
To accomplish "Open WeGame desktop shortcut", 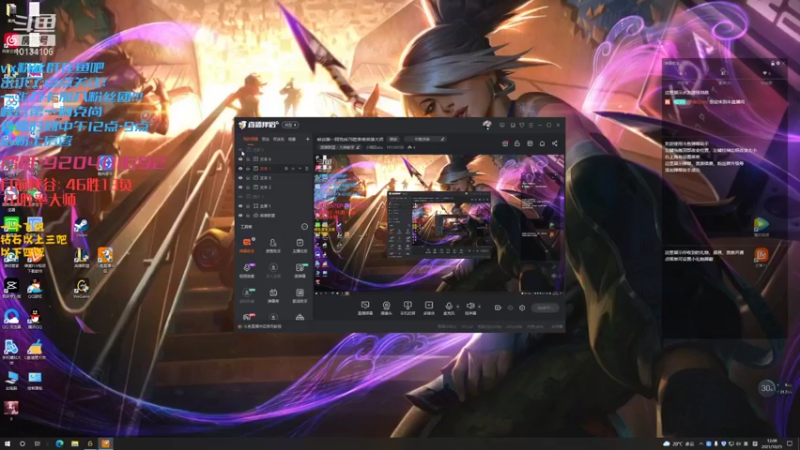I will click(82, 289).
